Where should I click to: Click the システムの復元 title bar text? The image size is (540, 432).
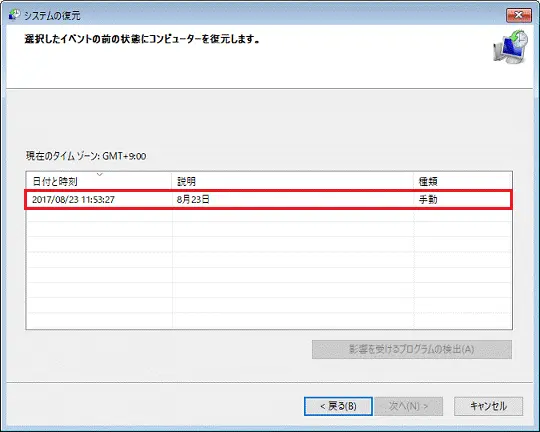click(52, 15)
